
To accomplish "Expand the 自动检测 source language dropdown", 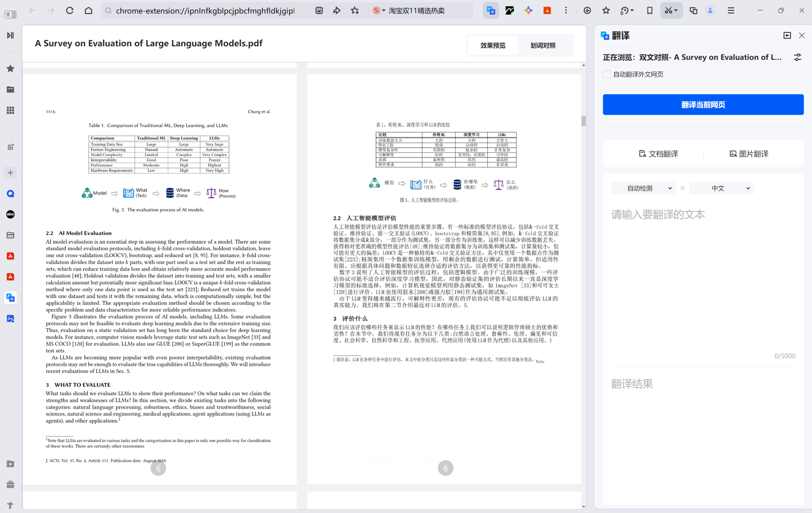I will [643, 188].
